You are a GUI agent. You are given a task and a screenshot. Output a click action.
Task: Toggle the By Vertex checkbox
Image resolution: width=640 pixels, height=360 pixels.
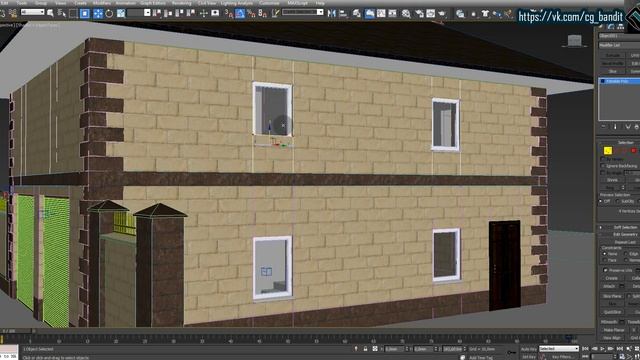602,159
